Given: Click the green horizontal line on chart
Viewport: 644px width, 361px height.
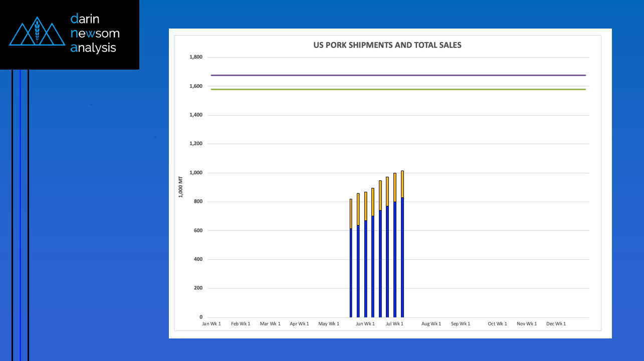Looking at the screenshot, I should pos(398,90).
